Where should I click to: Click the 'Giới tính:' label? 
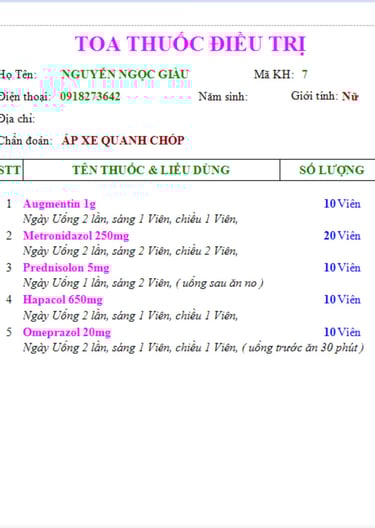click(x=315, y=96)
